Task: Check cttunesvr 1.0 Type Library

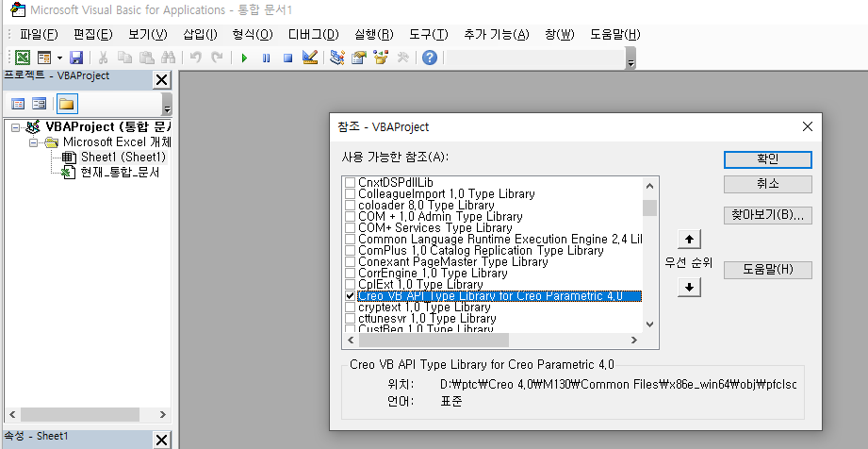Action: coord(350,319)
